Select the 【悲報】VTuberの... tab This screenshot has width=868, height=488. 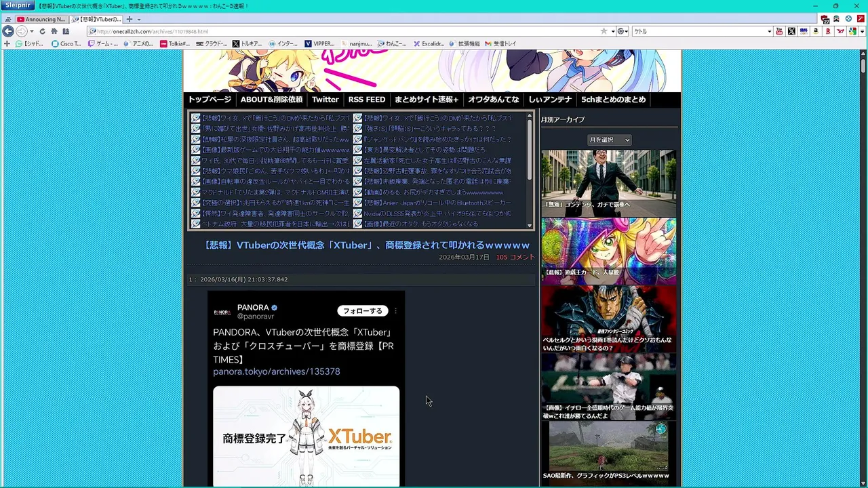(97, 20)
